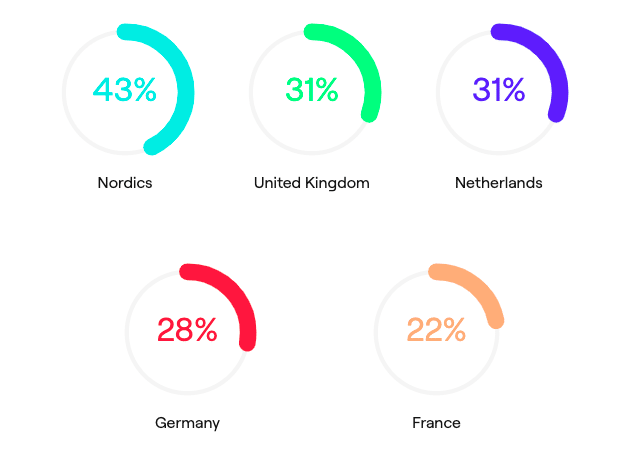Select the 43% value text
This screenshot has height=469, width=623.
125,90
